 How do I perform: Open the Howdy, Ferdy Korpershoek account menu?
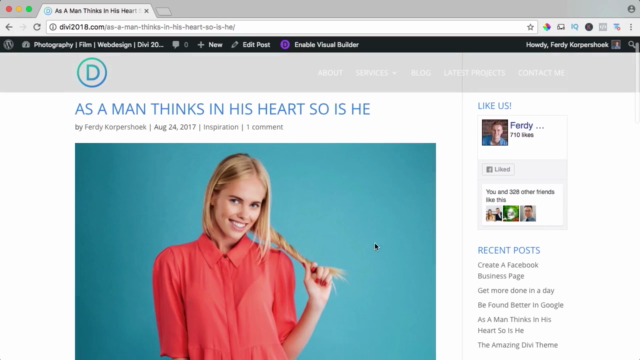(573, 44)
